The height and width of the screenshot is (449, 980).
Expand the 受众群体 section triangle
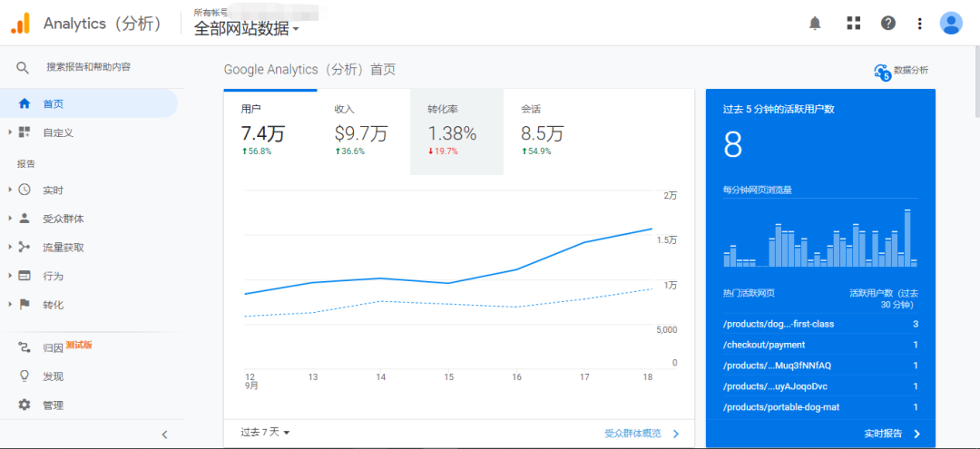[10, 219]
